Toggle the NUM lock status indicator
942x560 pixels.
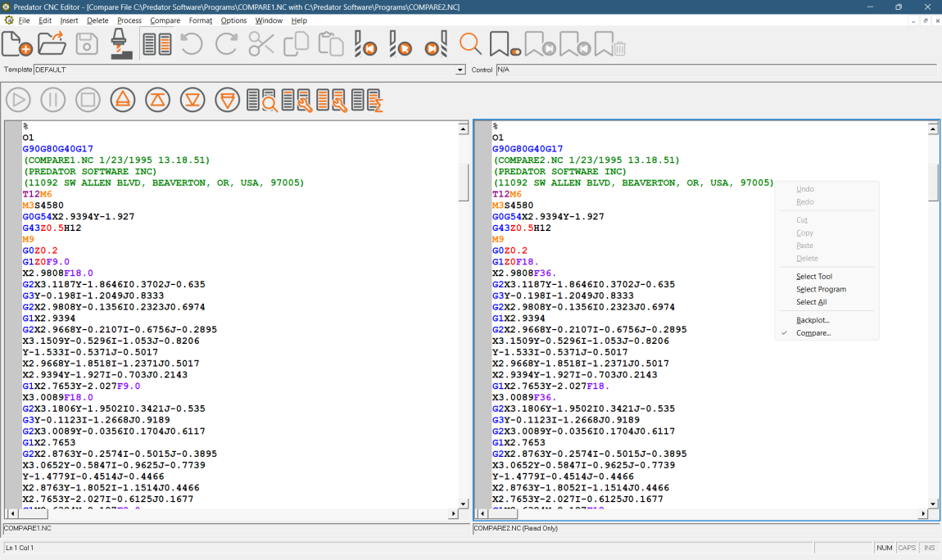[884, 548]
